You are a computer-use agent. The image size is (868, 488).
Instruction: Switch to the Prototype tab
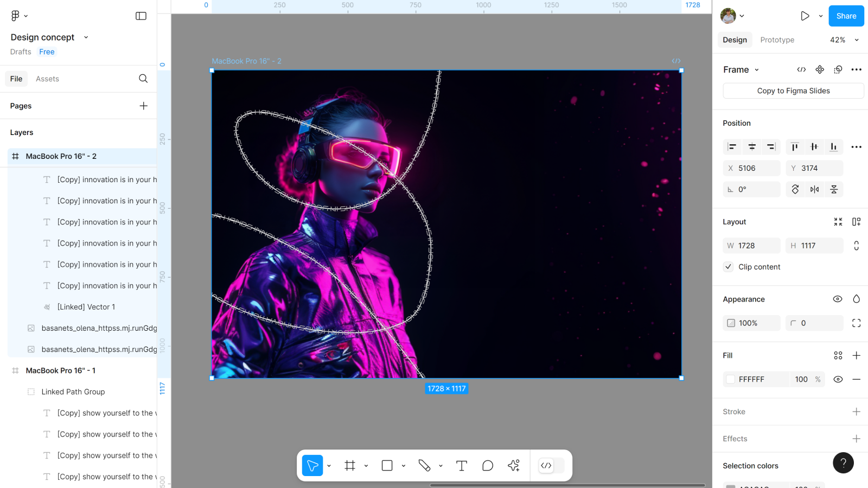[777, 40]
